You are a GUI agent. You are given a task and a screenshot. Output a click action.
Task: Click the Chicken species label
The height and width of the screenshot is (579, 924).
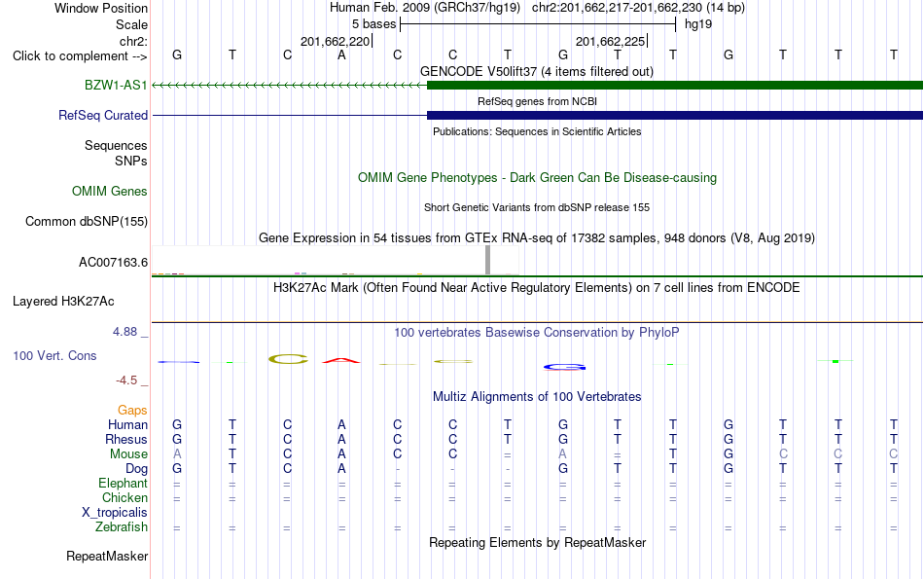(x=124, y=497)
